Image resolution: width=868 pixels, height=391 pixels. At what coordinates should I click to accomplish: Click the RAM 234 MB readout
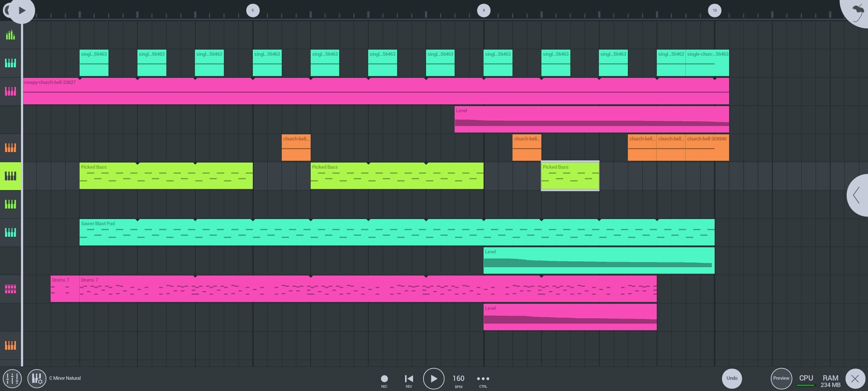point(830,381)
